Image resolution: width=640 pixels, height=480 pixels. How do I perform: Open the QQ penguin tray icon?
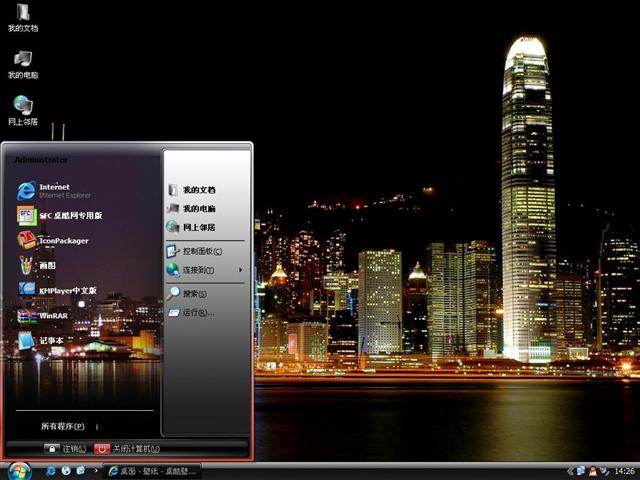(x=593, y=471)
